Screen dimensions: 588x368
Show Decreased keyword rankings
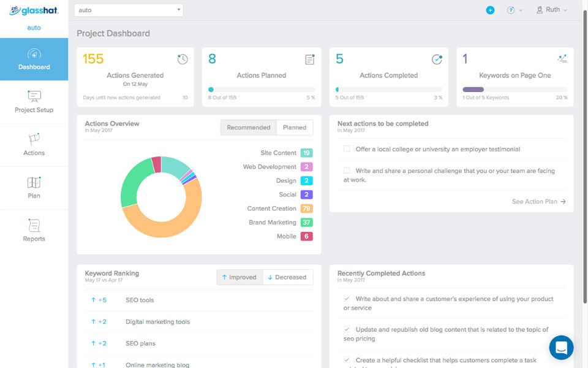pos(287,277)
